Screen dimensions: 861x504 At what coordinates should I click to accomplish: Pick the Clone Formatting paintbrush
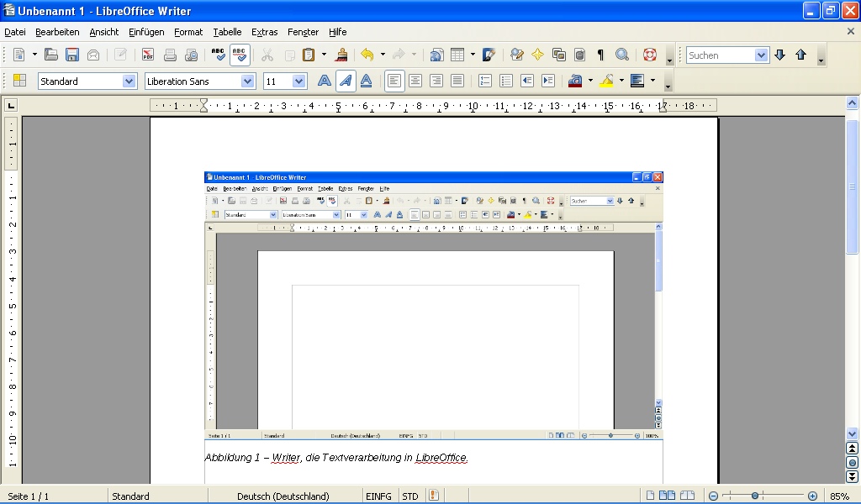pos(341,55)
